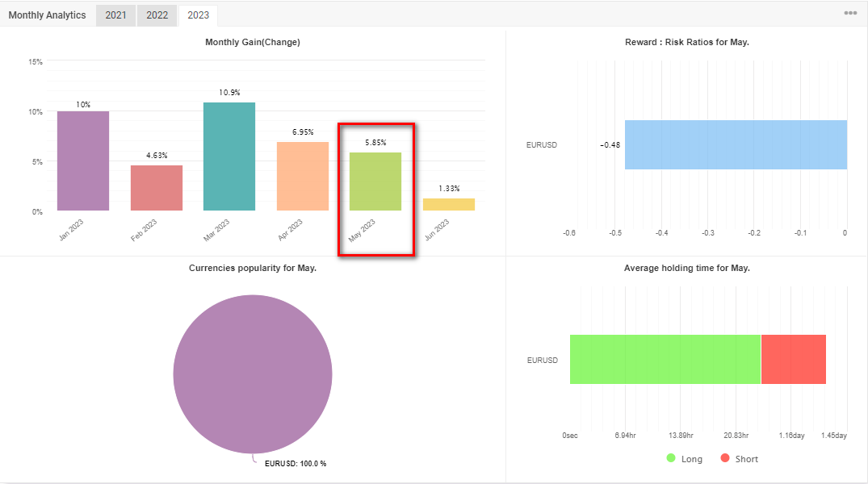The height and width of the screenshot is (484, 868).
Task: Switch to the 2021 tab
Action: (x=115, y=15)
